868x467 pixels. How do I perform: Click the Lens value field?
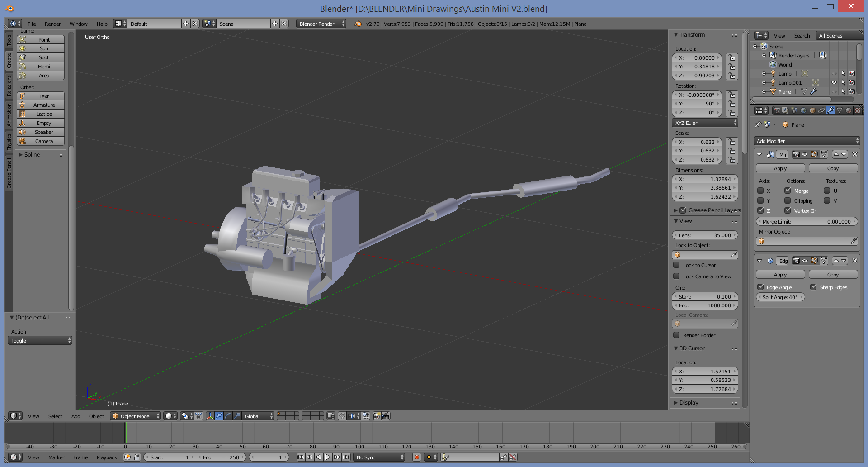704,235
